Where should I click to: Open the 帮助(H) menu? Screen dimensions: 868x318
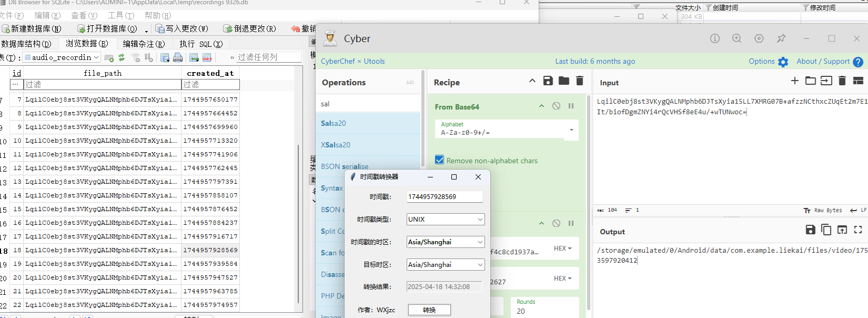[x=158, y=15]
